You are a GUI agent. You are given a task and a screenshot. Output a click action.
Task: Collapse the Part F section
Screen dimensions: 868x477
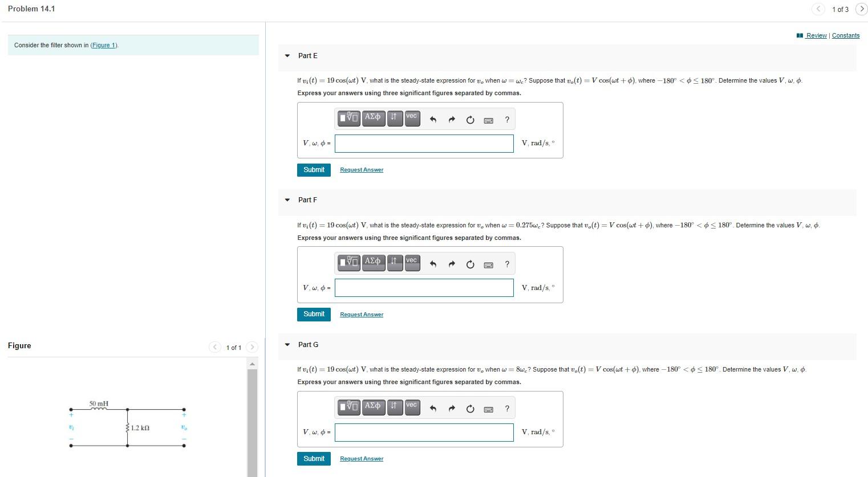[x=287, y=199]
